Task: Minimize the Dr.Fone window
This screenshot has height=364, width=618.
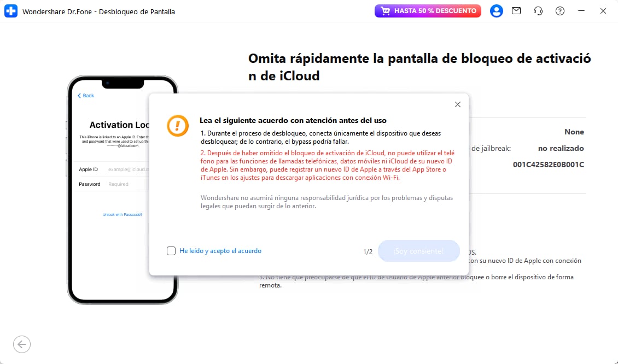Action: [581, 10]
